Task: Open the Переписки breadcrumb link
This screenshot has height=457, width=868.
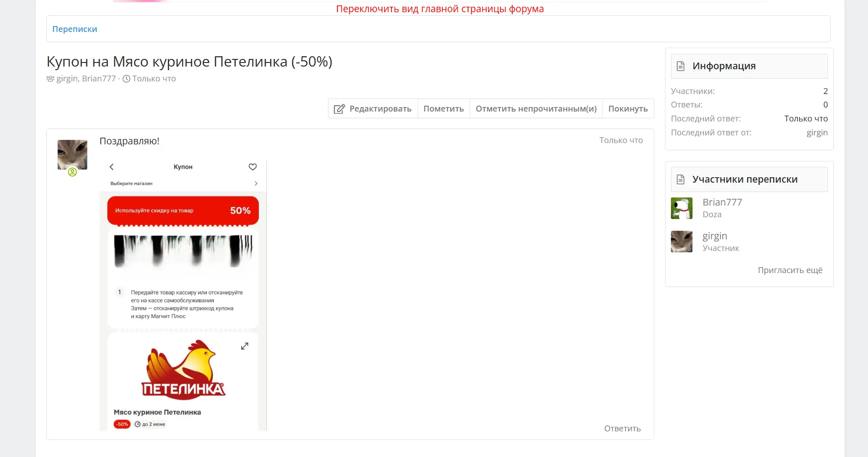Action: click(75, 29)
